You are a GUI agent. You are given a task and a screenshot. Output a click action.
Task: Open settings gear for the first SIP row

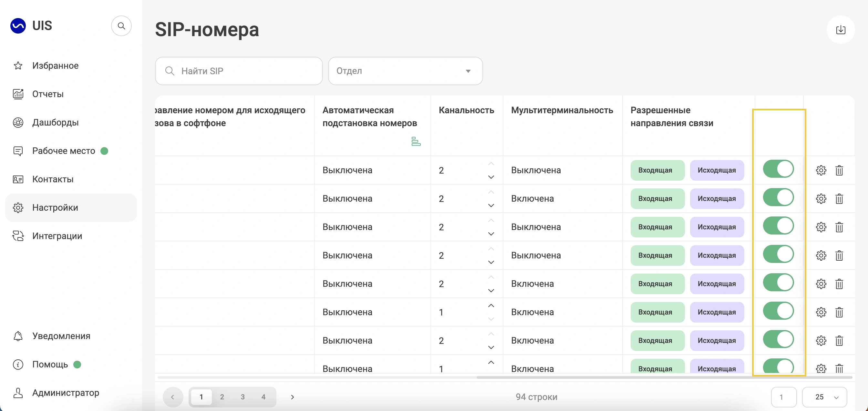pyautogui.click(x=821, y=170)
